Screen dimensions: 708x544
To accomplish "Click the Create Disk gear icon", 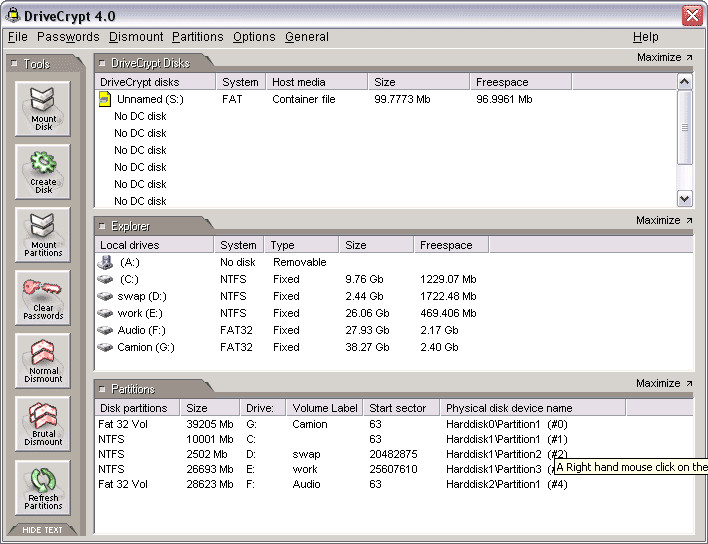I will pyautogui.click(x=42, y=172).
